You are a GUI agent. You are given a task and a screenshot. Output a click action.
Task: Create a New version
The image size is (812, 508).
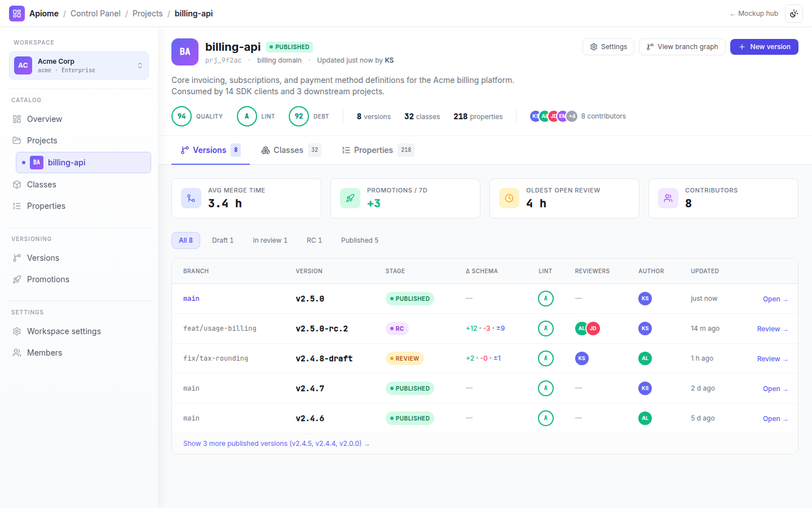764,47
